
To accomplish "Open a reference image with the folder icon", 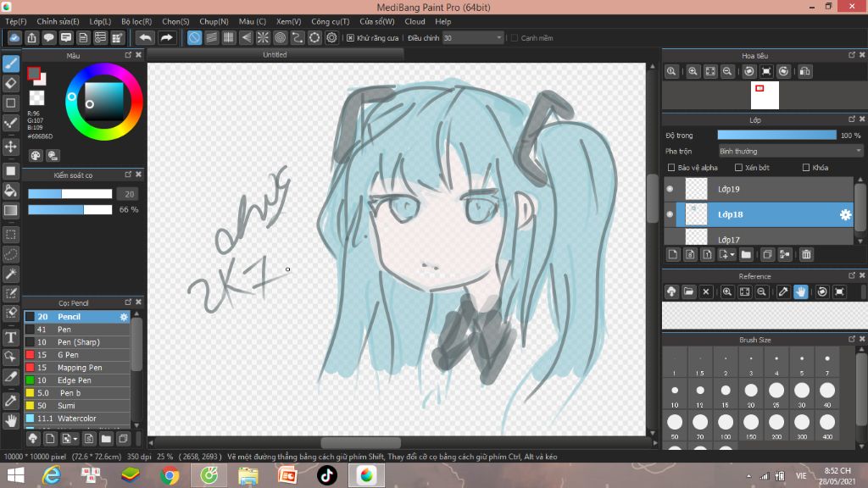I will (688, 291).
